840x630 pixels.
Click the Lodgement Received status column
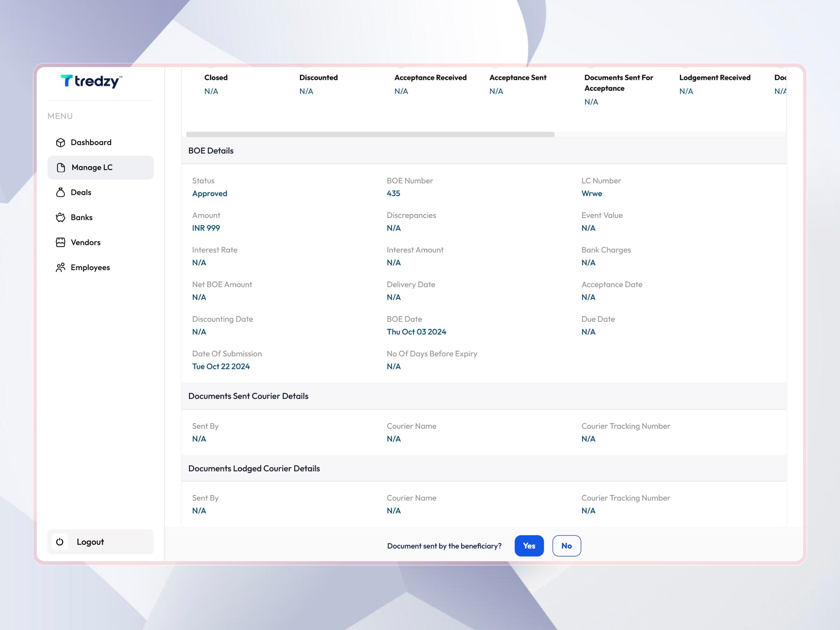point(714,84)
